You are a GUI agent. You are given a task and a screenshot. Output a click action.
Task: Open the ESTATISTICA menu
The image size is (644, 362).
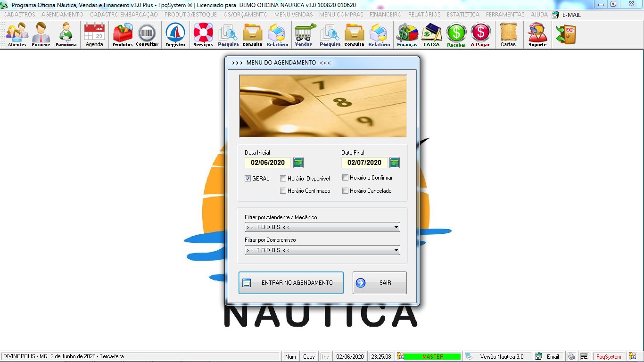click(463, 15)
